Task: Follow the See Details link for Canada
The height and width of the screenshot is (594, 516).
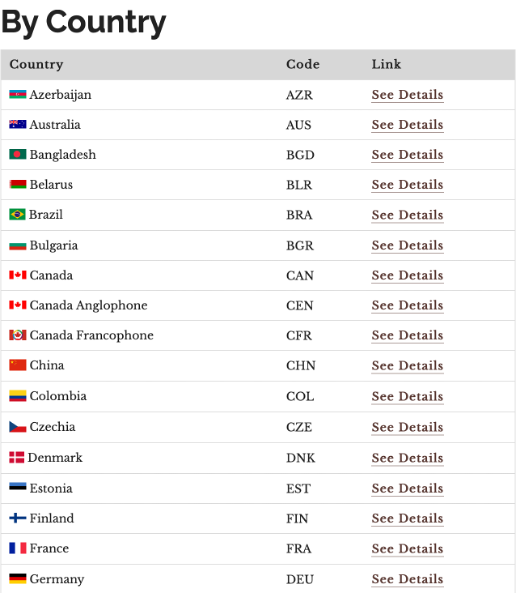Action: pyautogui.click(x=407, y=275)
